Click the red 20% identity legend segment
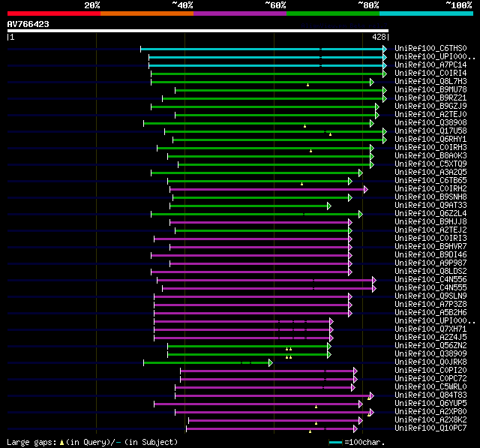This screenshot has width=480, height=448. [x=54, y=14]
